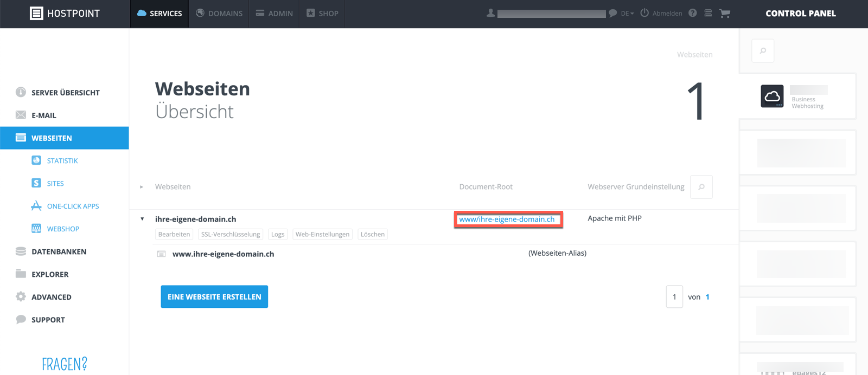The width and height of the screenshot is (868, 375).
Task: Open the Shop tab
Action: [x=322, y=14]
